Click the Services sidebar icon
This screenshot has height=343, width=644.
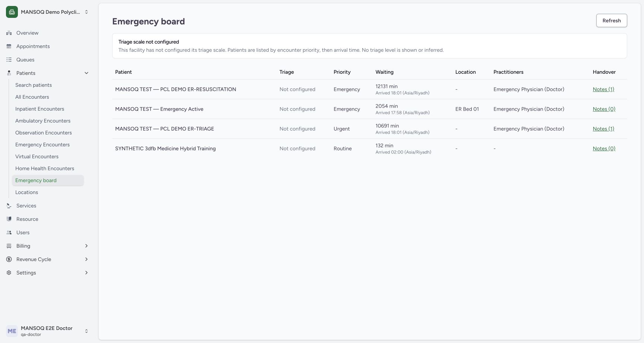click(x=9, y=206)
